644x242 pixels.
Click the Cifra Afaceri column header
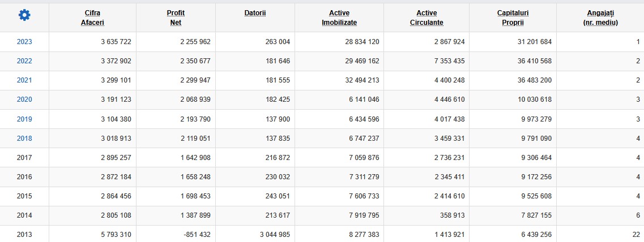[x=92, y=18]
